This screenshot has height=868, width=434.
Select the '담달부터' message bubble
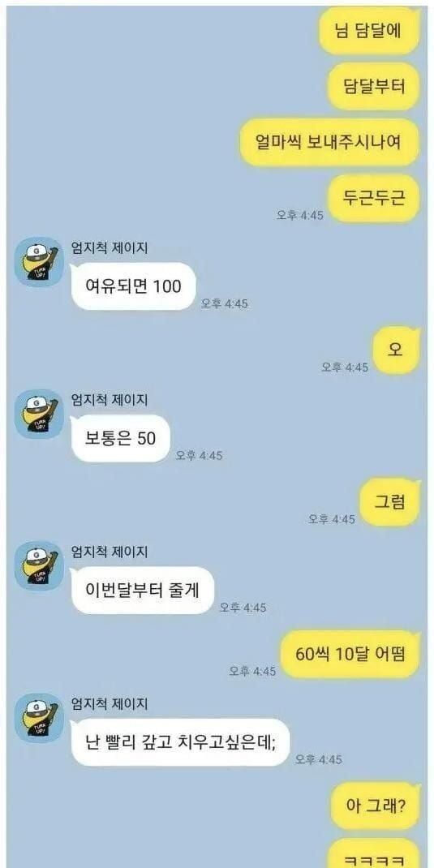[374, 87]
